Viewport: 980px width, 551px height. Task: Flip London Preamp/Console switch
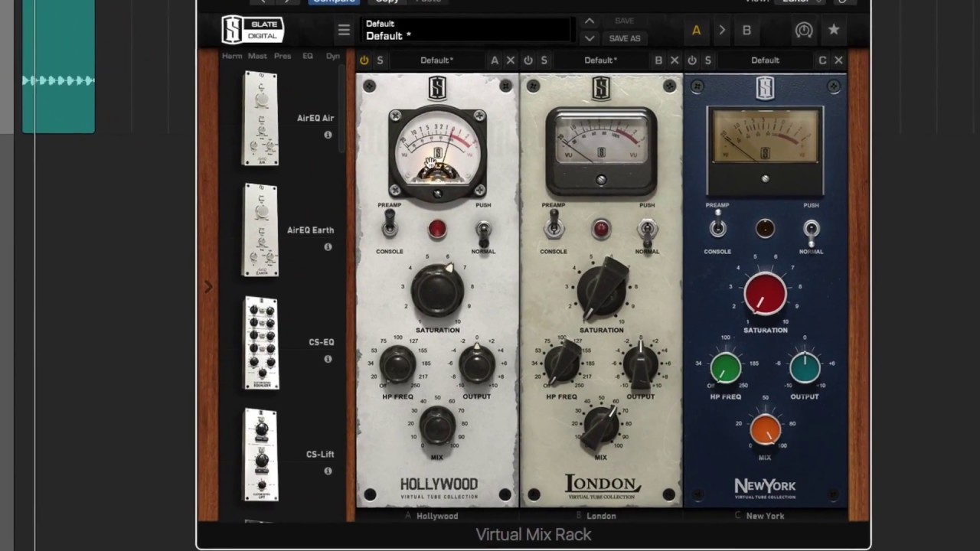click(x=554, y=226)
